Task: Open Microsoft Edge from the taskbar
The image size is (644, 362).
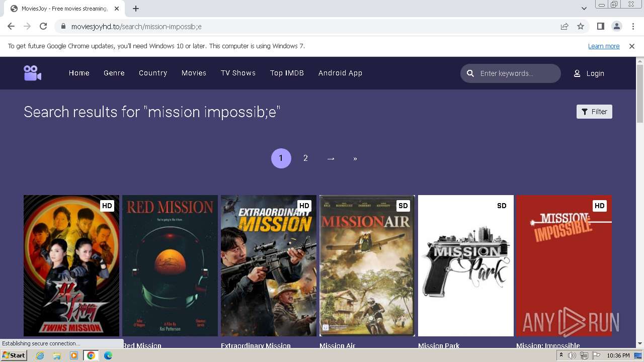Action: [108, 355]
